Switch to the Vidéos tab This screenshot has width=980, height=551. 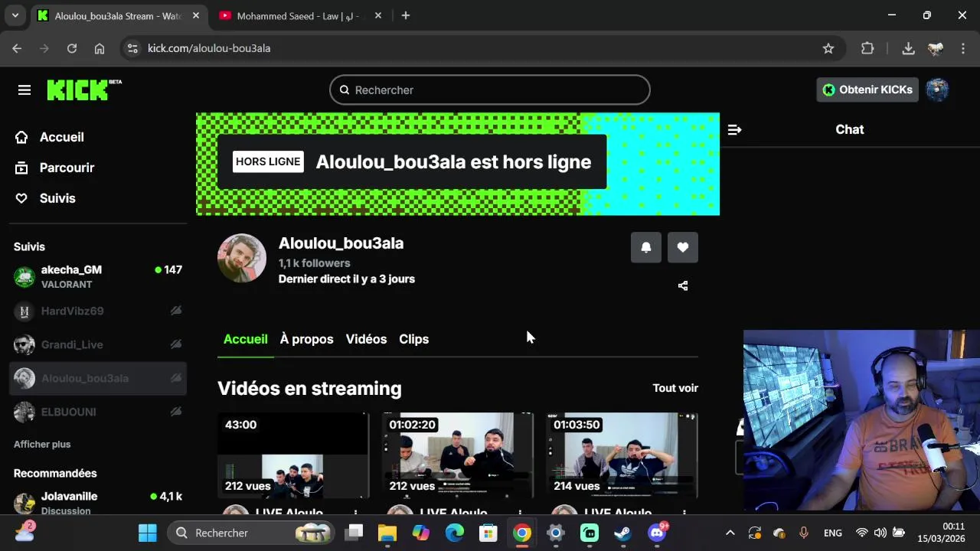[x=366, y=339]
